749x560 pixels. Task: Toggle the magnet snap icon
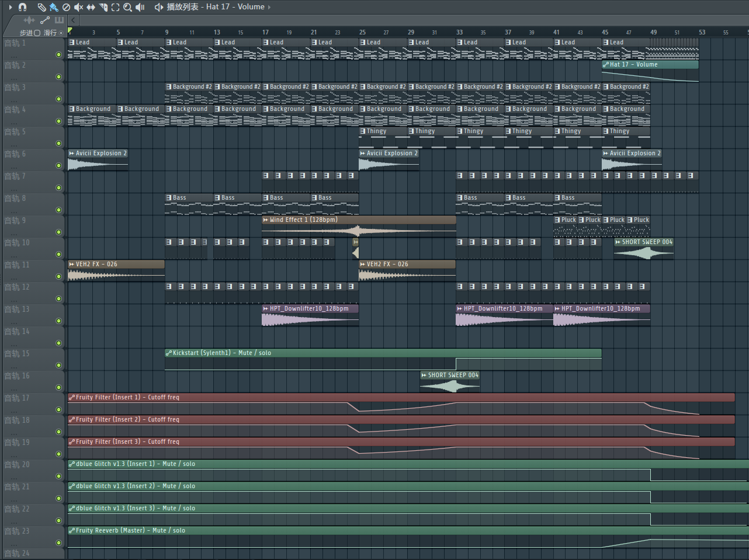coord(22,7)
